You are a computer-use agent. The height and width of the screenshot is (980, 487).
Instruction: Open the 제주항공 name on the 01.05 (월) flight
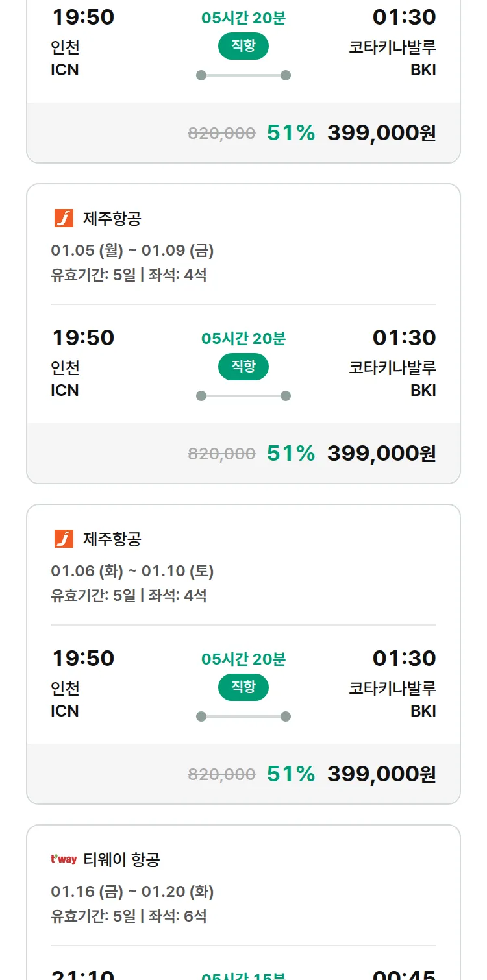(112, 219)
